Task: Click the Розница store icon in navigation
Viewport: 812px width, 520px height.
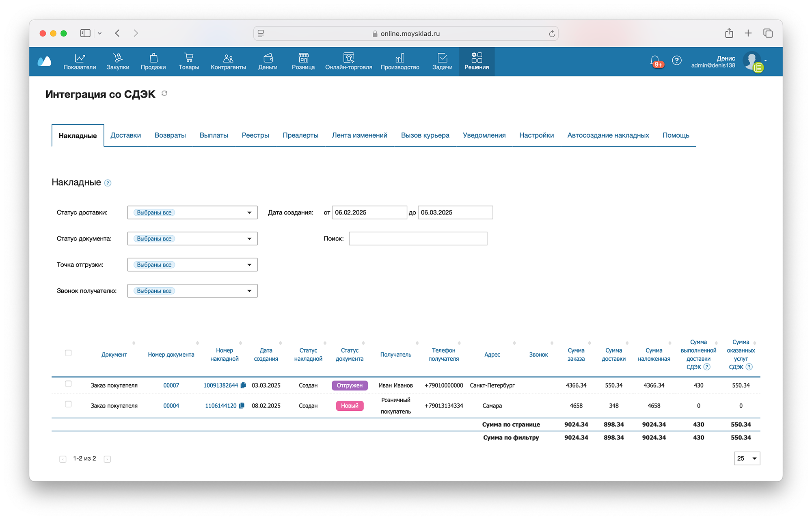Action: [303, 58]
